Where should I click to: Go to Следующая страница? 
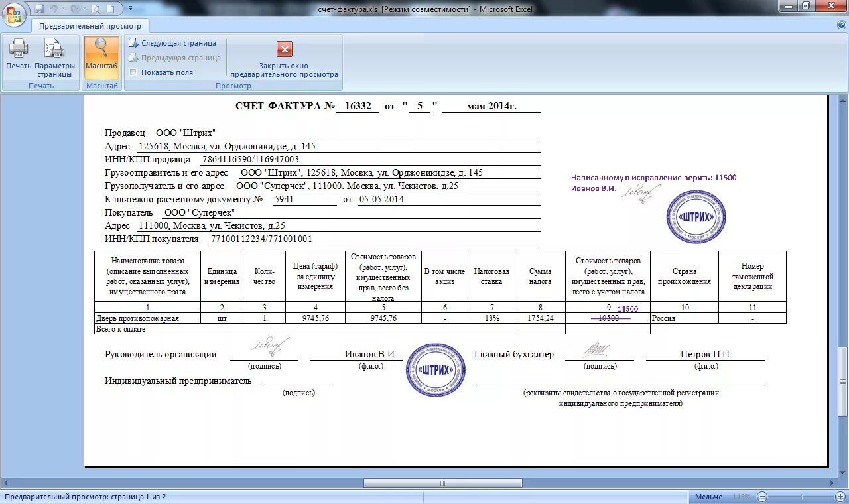click(x=172, y=43)
